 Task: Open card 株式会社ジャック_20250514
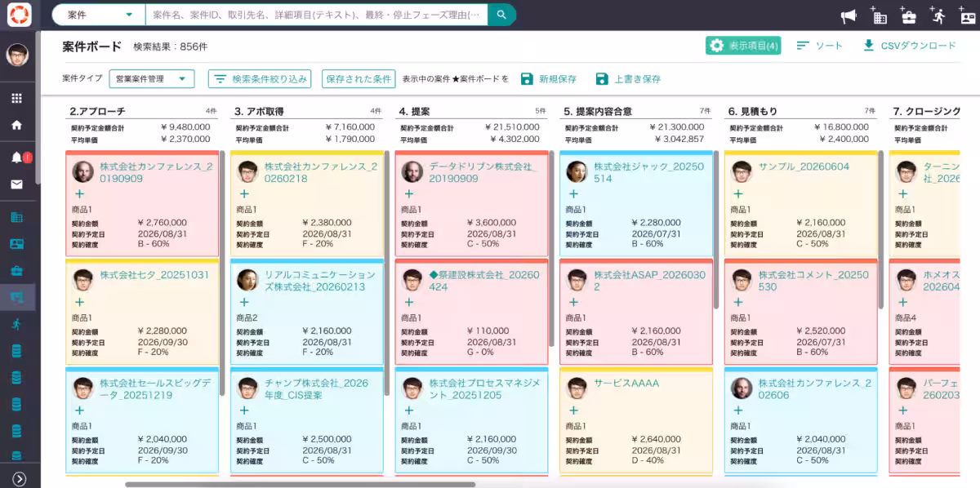coord(636,204)
